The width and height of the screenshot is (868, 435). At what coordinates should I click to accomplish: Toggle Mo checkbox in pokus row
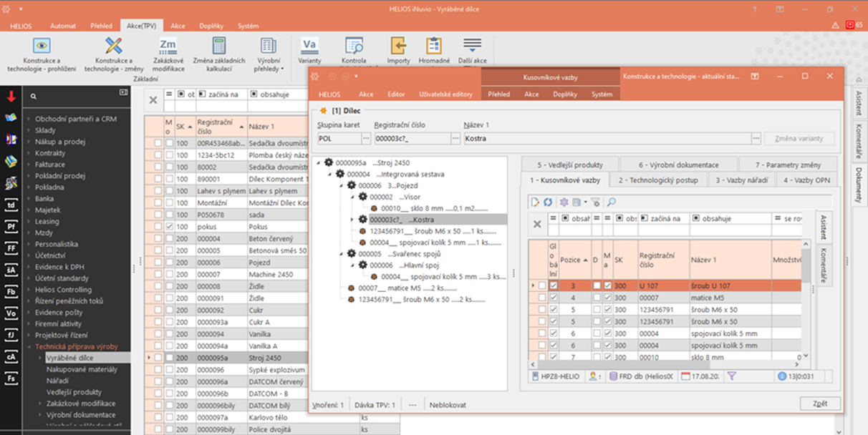click(x=169, y=225)
